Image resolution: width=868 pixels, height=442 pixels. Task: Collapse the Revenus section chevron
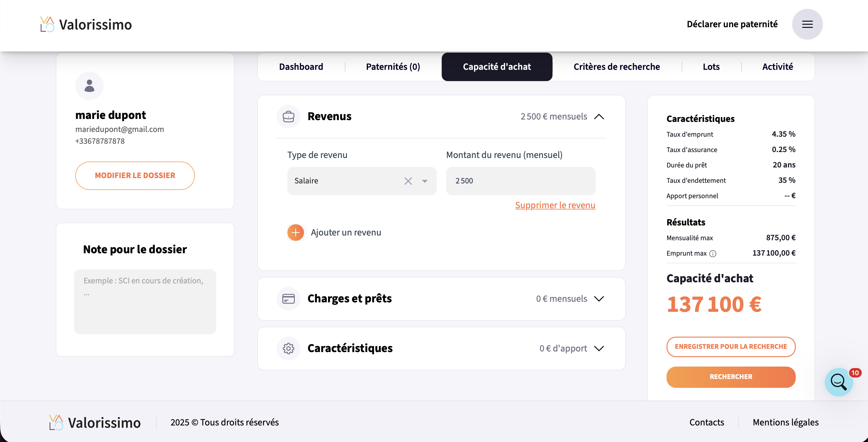599,117
